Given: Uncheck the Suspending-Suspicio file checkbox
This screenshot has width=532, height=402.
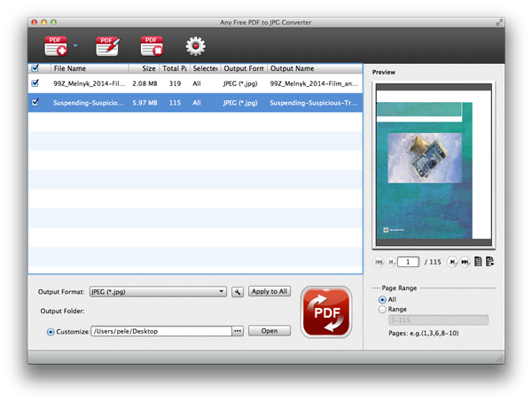Looking at the screenshot, I should [35, 103].
